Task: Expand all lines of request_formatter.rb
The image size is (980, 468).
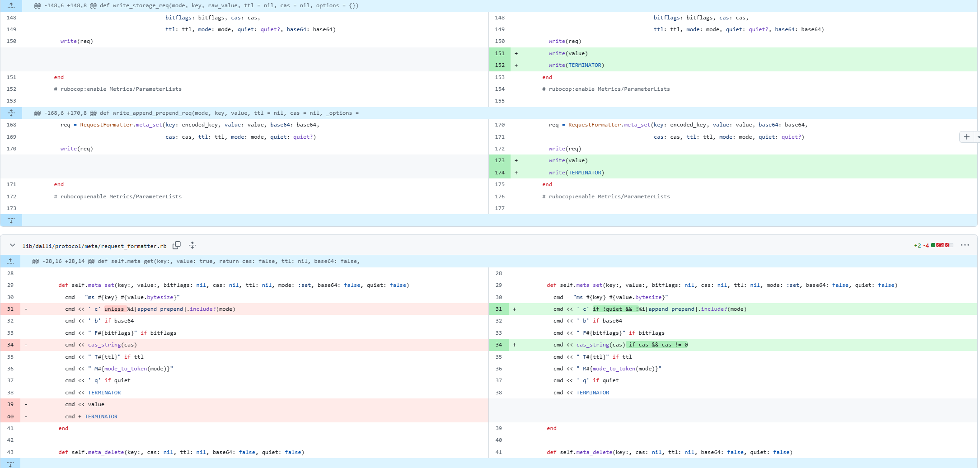Action: point(192,245)
